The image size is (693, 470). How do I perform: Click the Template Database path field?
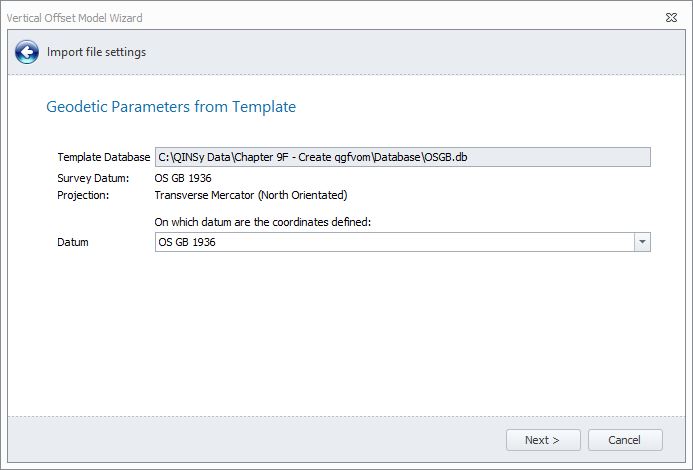click(x=402, y=157)
